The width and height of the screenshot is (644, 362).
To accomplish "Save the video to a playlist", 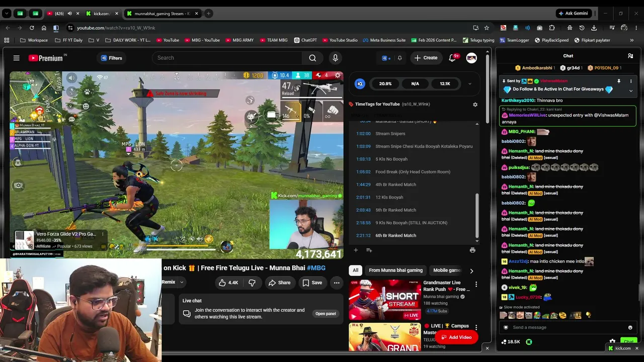I will click(x=312, y=283).
